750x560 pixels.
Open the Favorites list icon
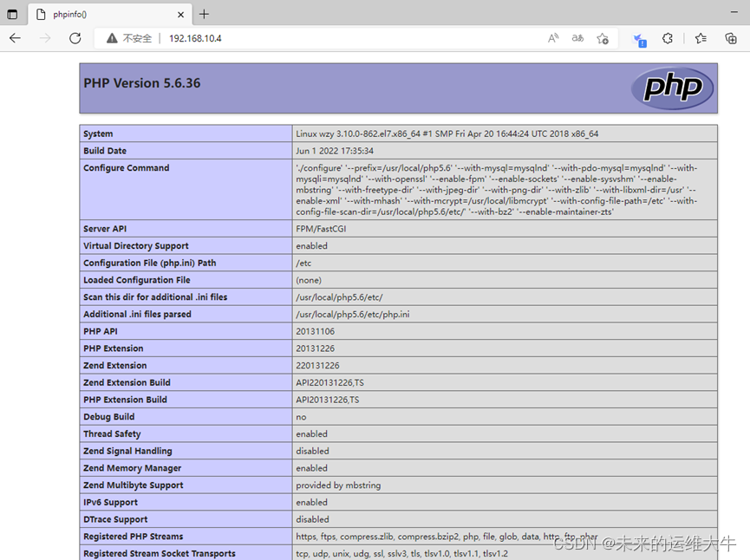[x=701, y=38]
